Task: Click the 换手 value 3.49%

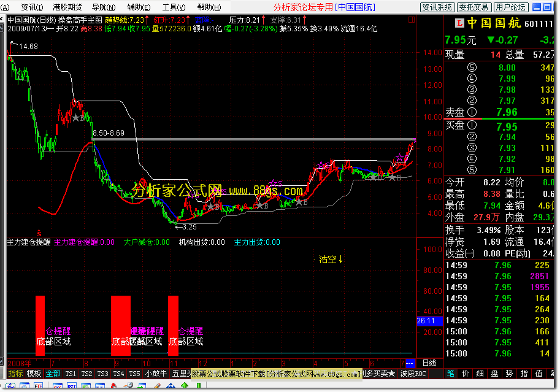Action: tap(489, 230)
